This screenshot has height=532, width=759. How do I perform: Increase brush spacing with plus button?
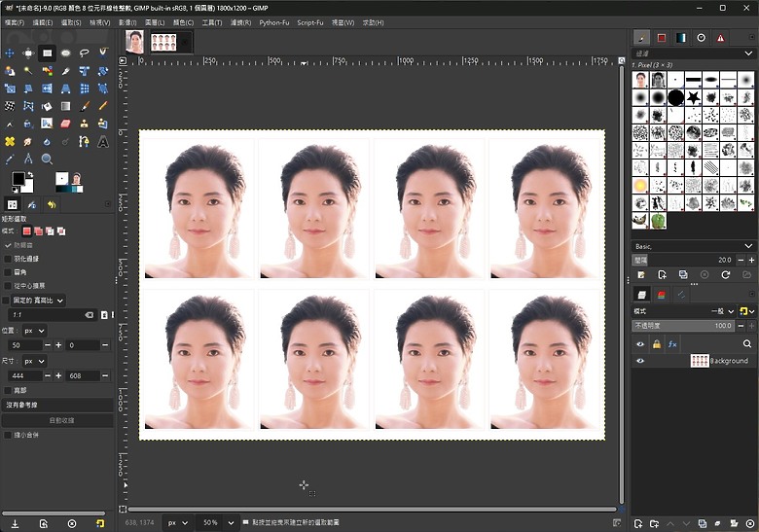(751, 261)
